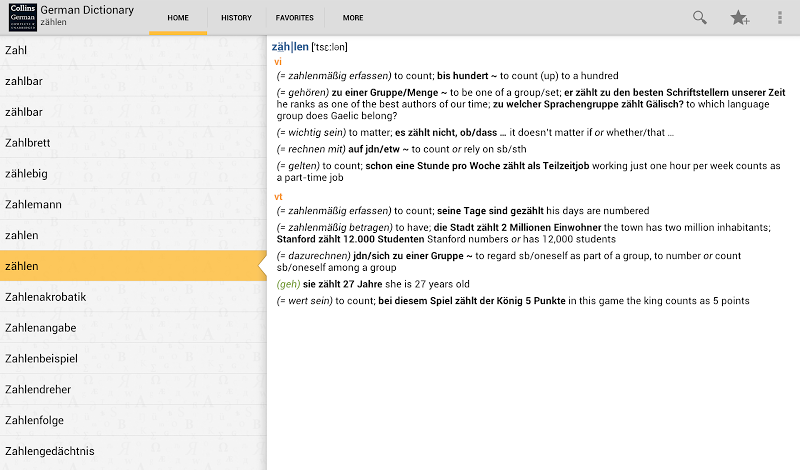The height and width of the screenshot is (470, 800).
Task: Select highlighted zählen list entry
Action: [x=133, y=266]
